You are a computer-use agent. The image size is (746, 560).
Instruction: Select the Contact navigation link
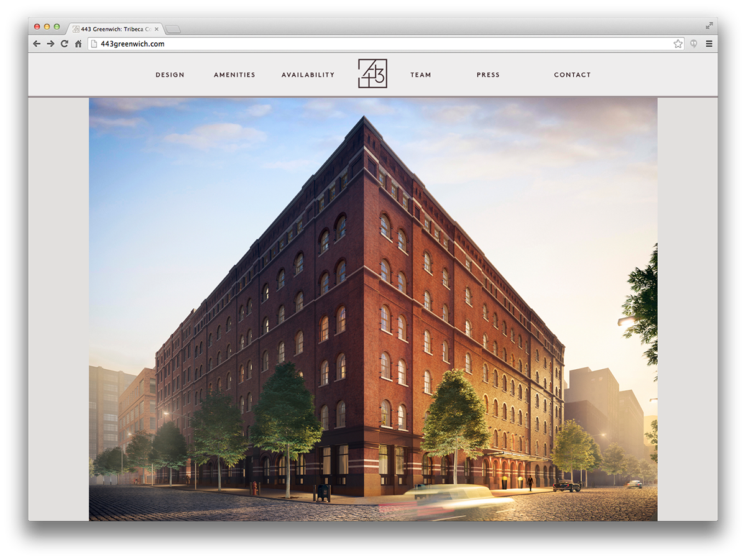coord(573,75)
